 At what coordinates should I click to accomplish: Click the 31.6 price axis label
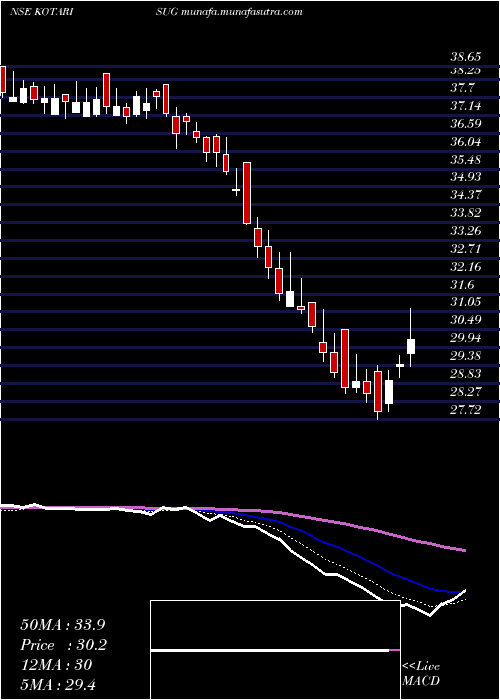[x=462, y=284]
